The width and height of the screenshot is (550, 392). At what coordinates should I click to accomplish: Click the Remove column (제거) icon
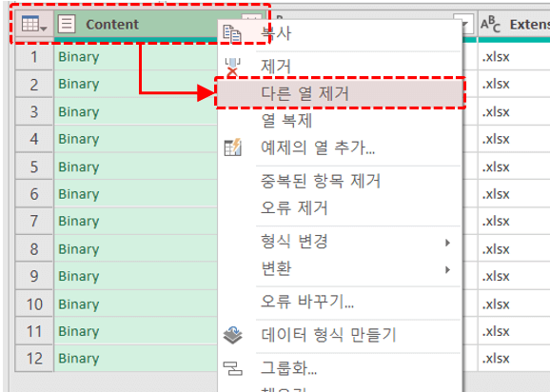(232, 67)
